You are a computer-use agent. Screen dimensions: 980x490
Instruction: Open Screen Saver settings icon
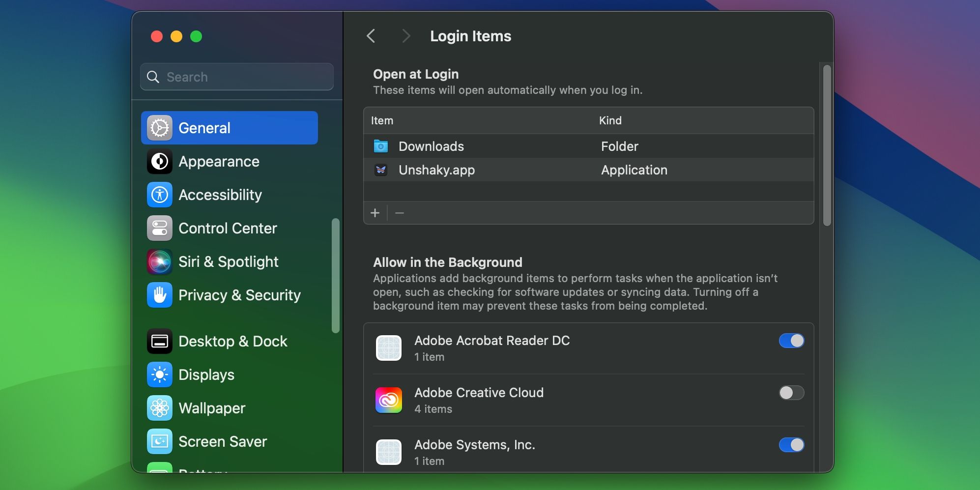(x=159, y=441)
